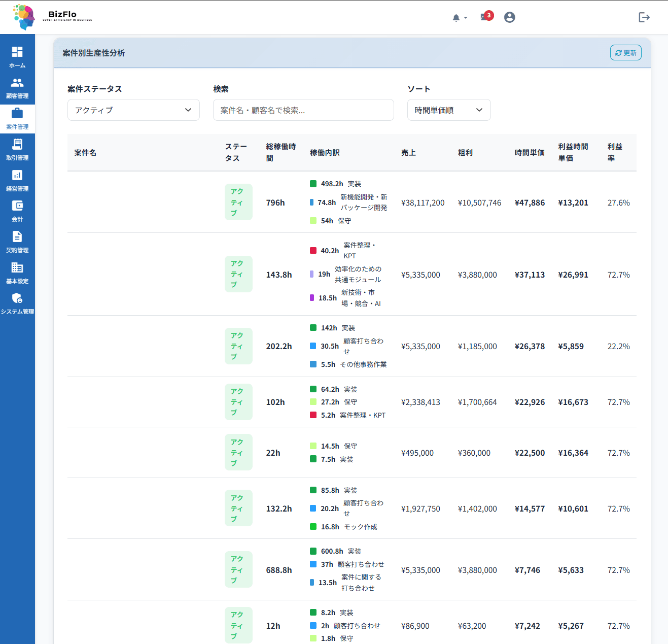Open user account profile icon

510,17
